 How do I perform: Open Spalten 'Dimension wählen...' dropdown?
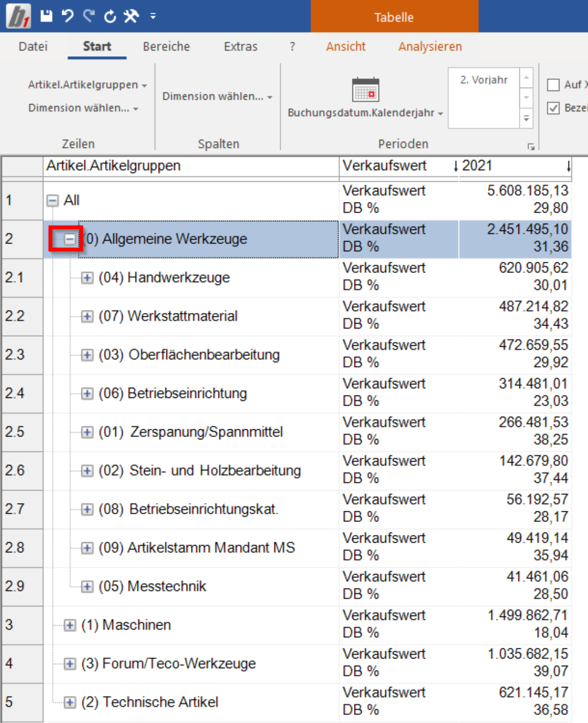218,96
